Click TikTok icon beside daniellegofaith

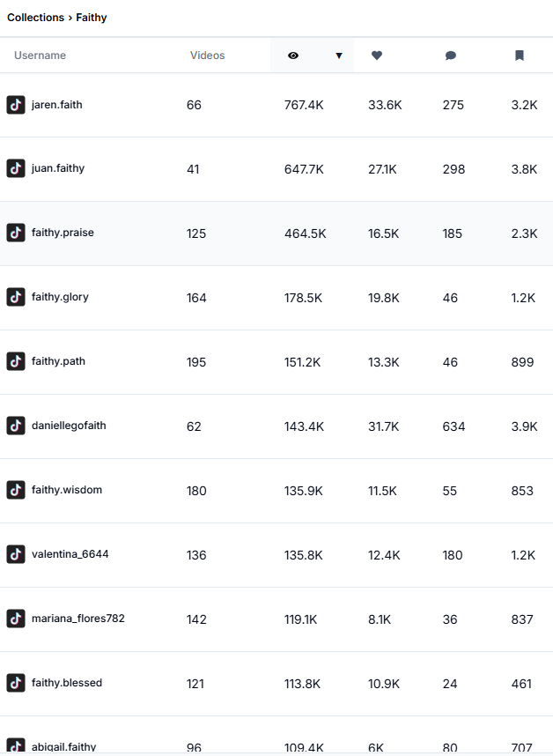pyautogui.click(x=16, y=426)
